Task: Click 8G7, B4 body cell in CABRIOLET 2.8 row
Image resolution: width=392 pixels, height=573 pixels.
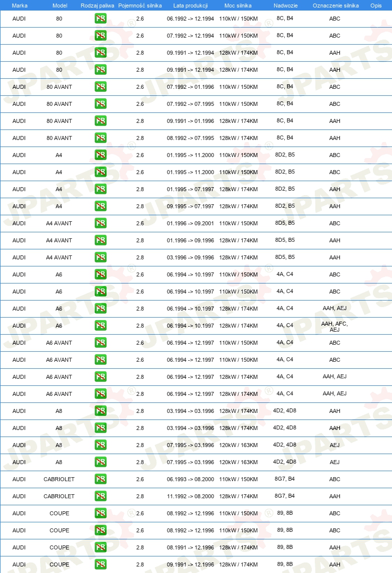Action: (x=285, y=496)
